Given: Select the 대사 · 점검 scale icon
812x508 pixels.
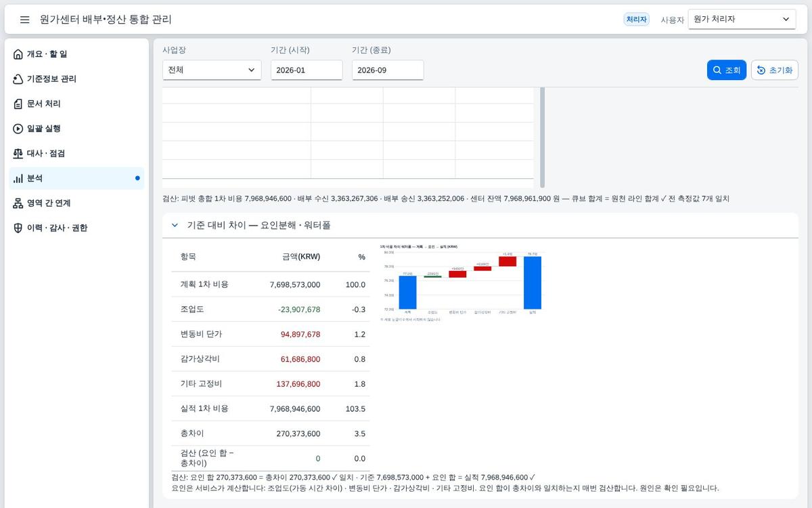Looking at the screenshot, I should pos(18,154).
